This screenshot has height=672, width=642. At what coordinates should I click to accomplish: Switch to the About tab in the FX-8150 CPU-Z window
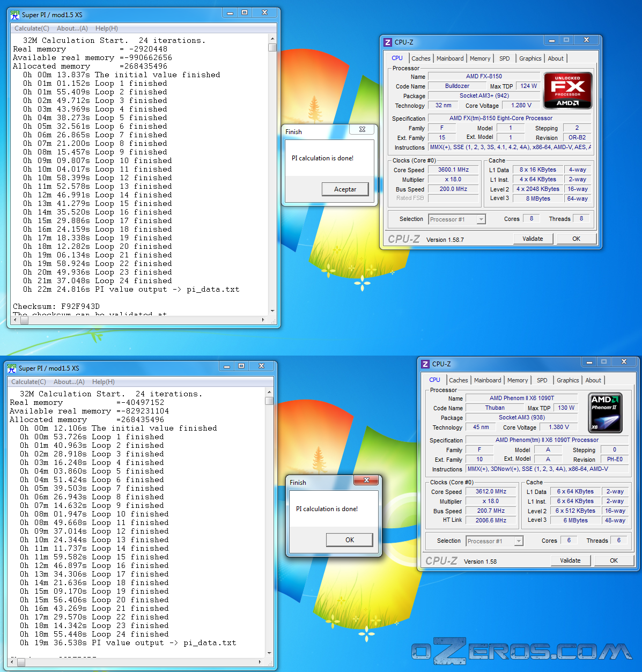tap(556, 58)
